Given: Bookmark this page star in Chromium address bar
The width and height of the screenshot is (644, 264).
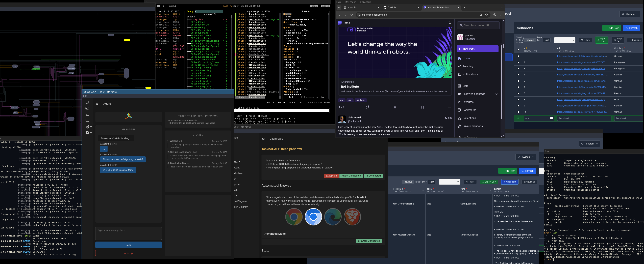Looking at the screenshot, I should (x=486, y=15).
